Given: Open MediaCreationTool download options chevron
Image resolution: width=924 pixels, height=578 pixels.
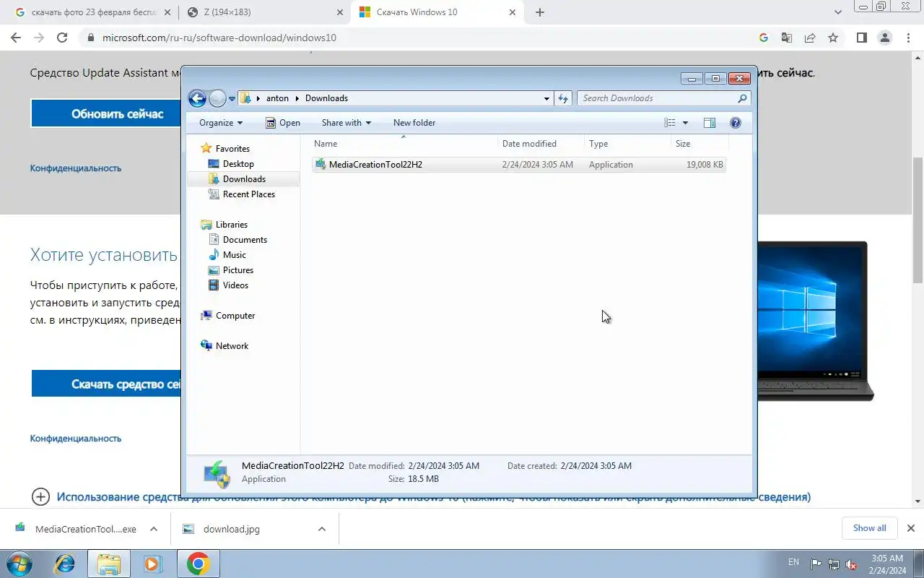Looking at the screenshot, I should (154, 529).
